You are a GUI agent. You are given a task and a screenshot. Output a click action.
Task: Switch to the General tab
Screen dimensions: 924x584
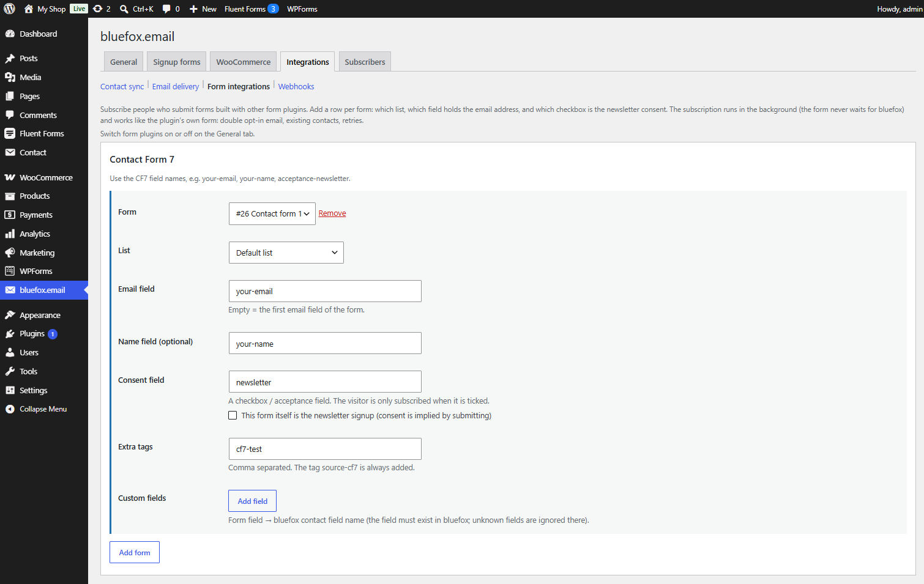point(124,62)
